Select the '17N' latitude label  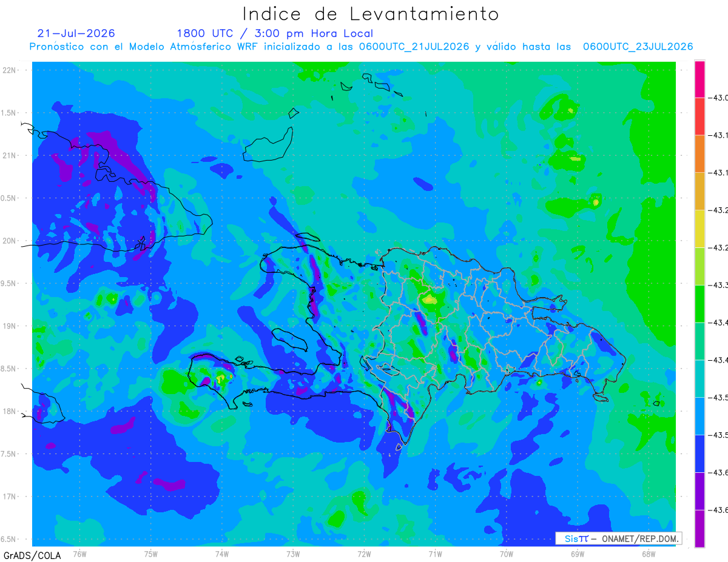(10, 497)
